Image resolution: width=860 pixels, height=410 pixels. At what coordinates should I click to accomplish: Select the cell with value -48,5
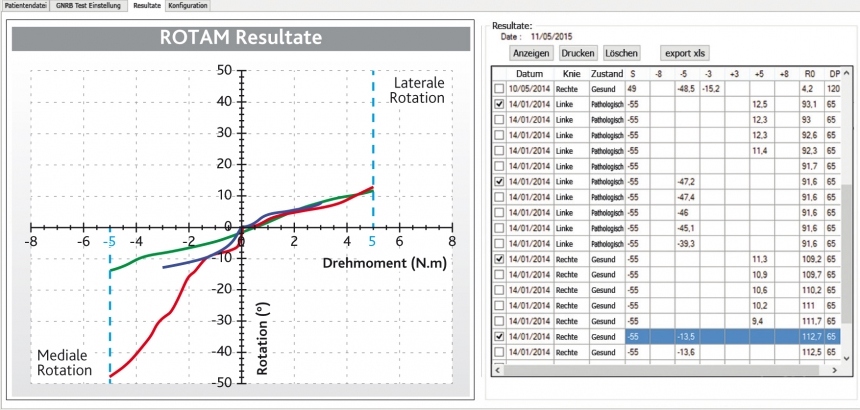point(687,89)
